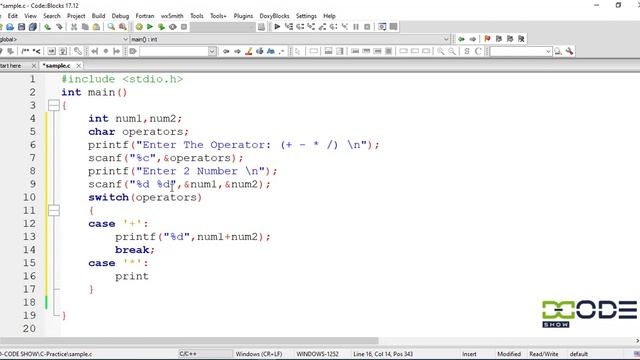Click the Build and run icon
This screenshot has height=360, width=640.
(x=161, y=27)
